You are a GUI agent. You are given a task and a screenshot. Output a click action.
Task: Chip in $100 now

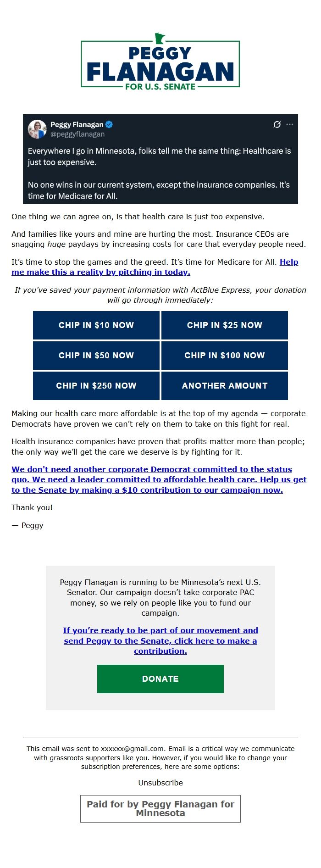click(x=225, y=355)
